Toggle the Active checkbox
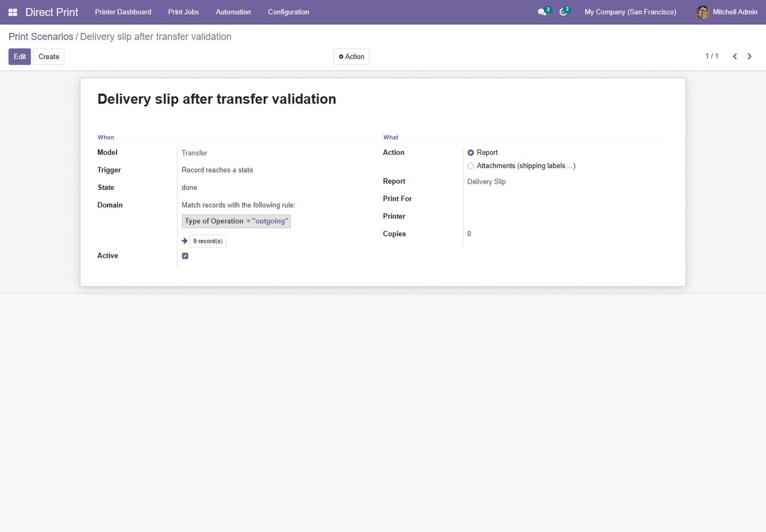The image size is (766, 532). [185, 256]
